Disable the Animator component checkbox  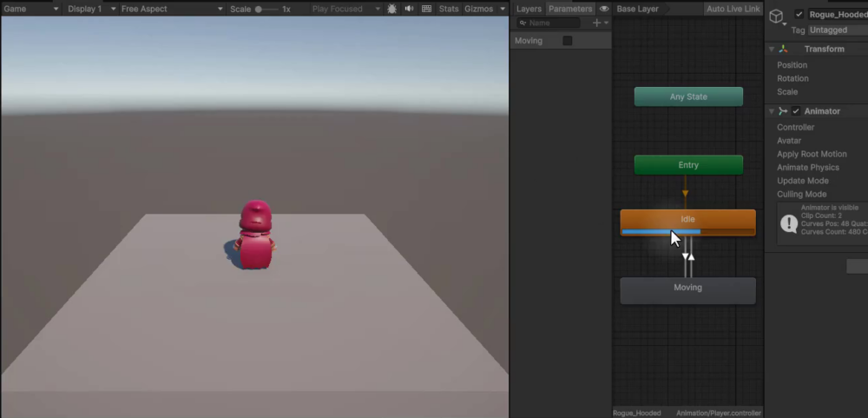click(796, 111)
